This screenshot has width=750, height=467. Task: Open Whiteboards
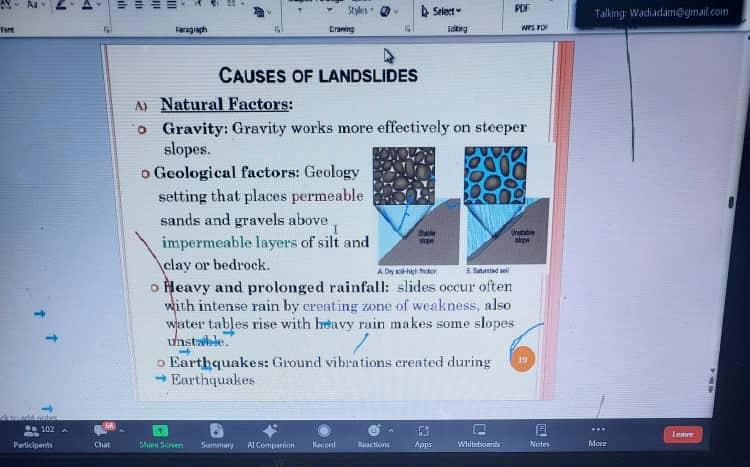tap(478, 435)
